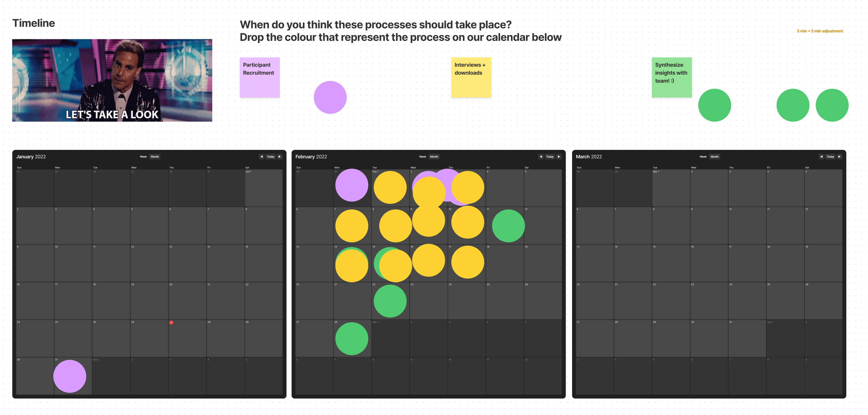Select the green circle nearest the Synthesize note
The image size is (868, 415).
pyautogui.click(x=714, y=105)
